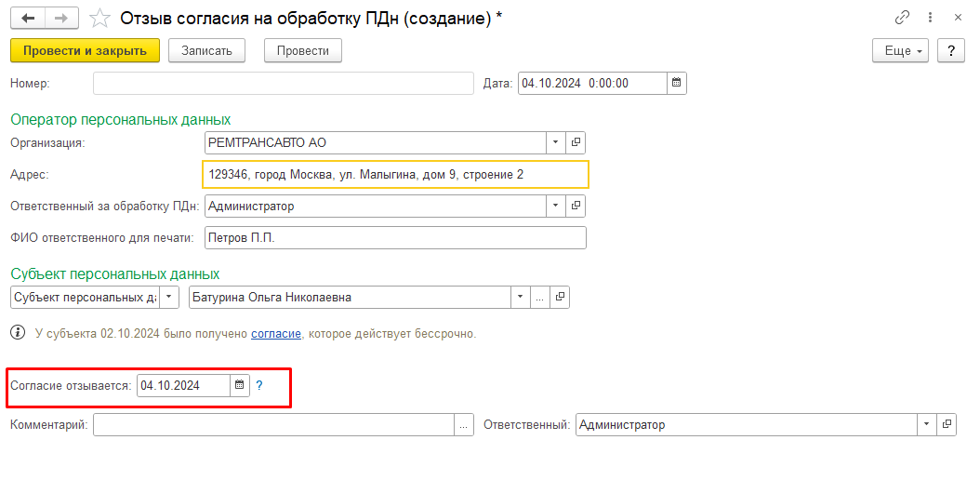Viewport: 980px width, 480px height.
Task: Add form to favorites with star icon
Action: click(x=99, y=19)
